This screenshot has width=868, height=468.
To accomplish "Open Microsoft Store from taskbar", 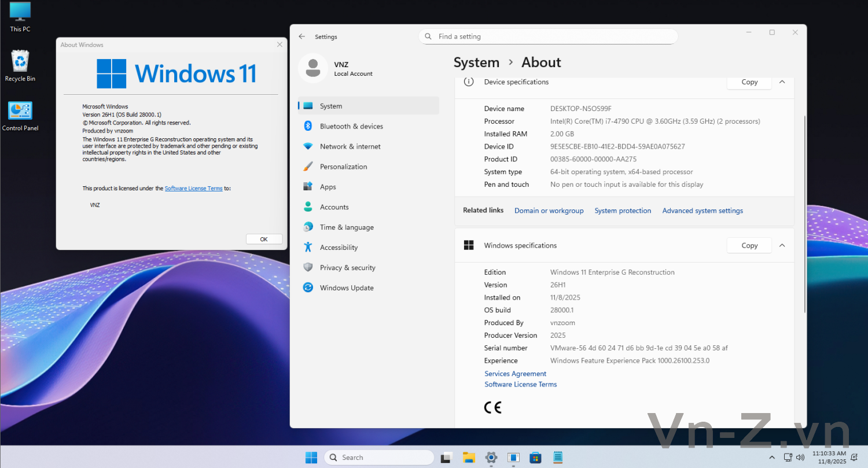I will (x=536, y=458).
